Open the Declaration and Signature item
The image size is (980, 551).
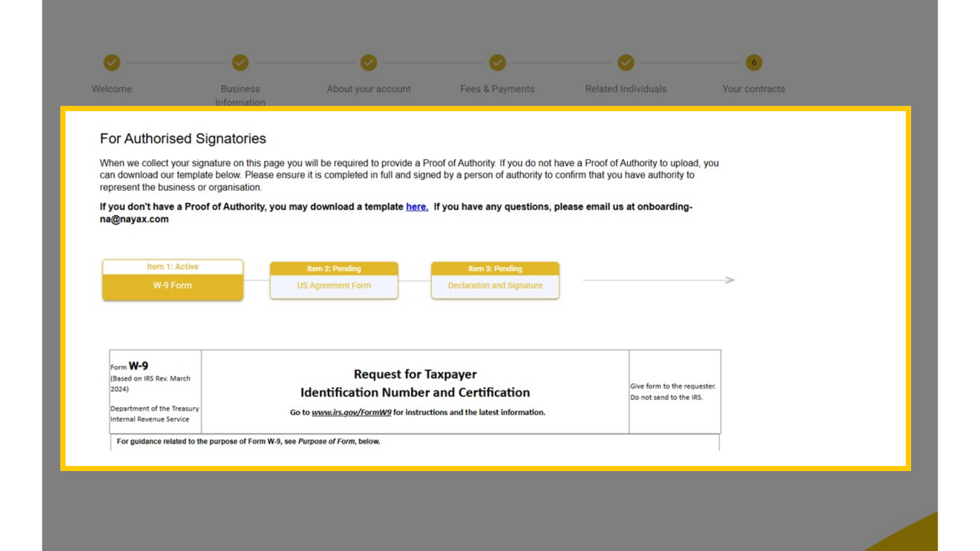coord(495,280)
